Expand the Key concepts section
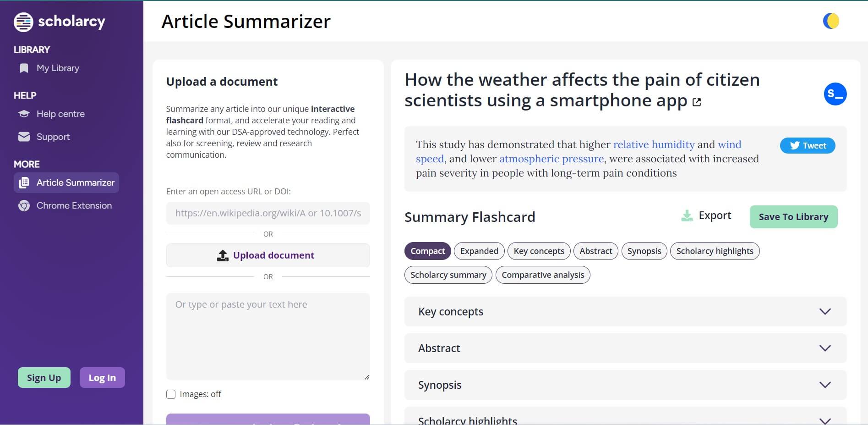 click(x=825, y=312)
